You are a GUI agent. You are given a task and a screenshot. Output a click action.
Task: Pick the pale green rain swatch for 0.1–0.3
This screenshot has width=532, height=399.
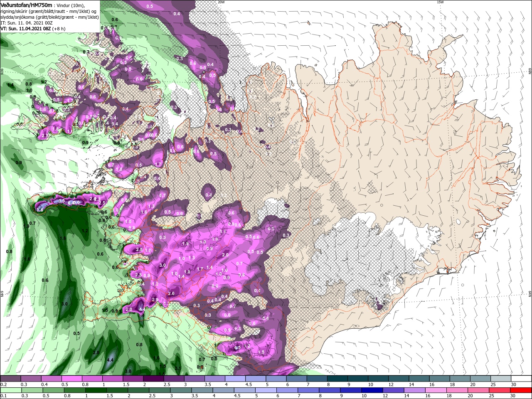tap(11, 390)
